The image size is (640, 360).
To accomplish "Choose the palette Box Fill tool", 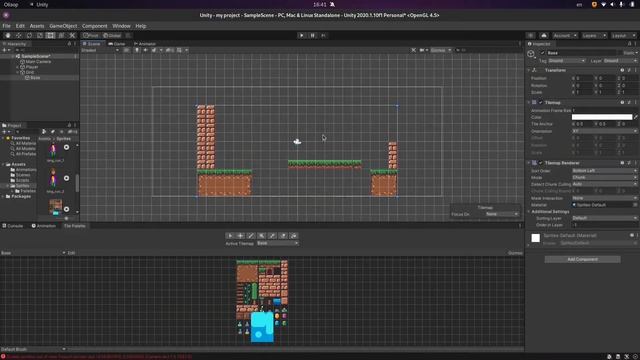I will pos(262,236).
